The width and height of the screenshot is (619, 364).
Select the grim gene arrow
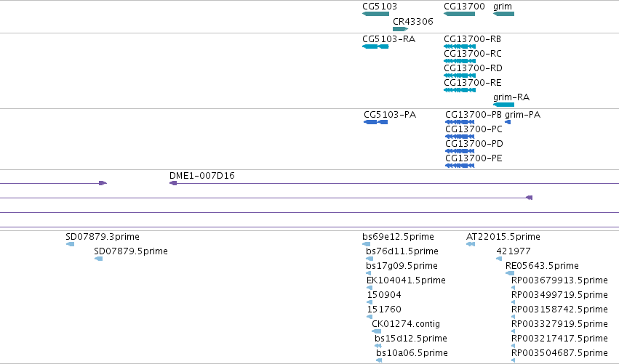(x=504, y=14)
